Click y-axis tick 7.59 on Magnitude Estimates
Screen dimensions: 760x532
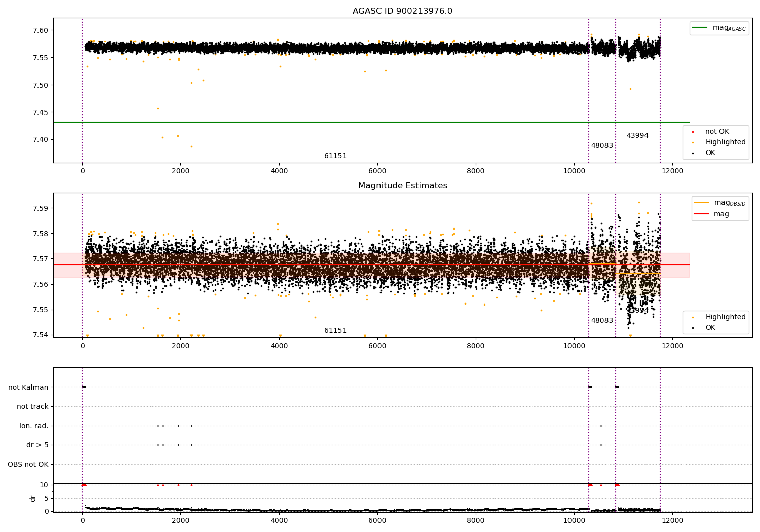(x=41, y=208)
